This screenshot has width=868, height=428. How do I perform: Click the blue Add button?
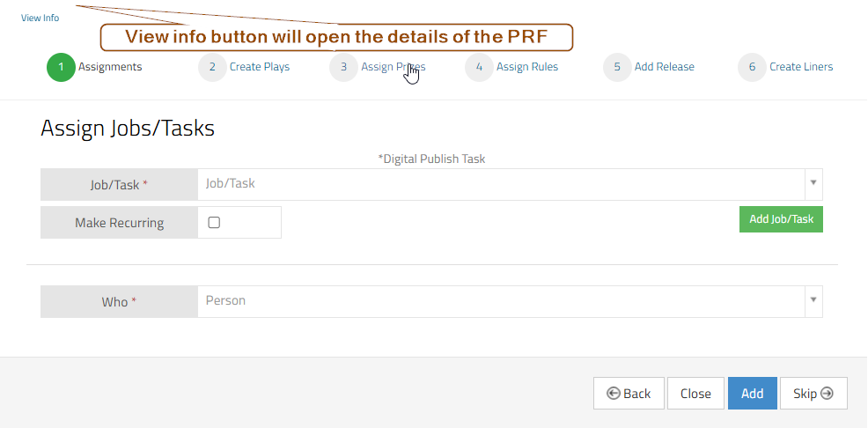point(753,394)
